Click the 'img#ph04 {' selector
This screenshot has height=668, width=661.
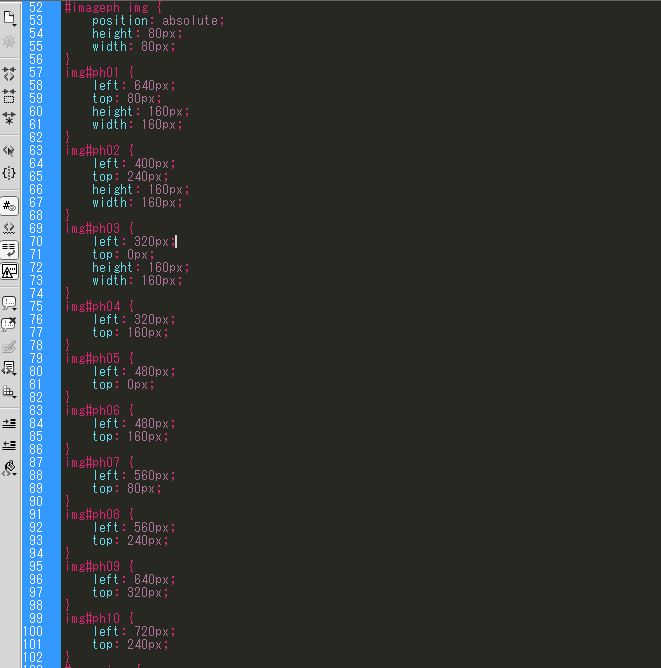[x=100, y=306]
